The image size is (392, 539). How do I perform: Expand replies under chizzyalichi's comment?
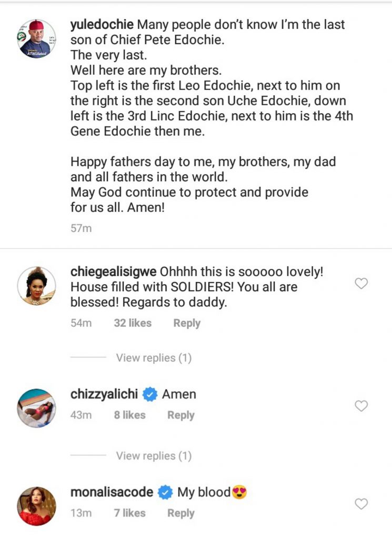pyautogui.click(x=154, y=456)
